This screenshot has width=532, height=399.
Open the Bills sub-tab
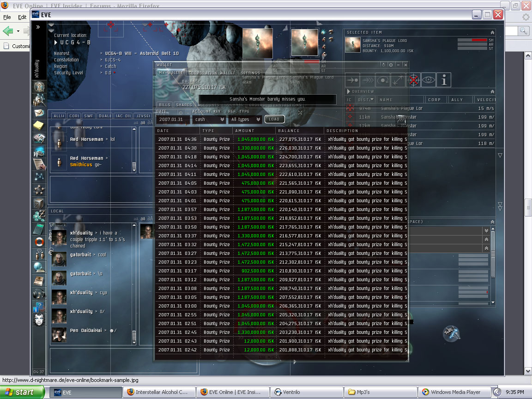coord(164,105)
